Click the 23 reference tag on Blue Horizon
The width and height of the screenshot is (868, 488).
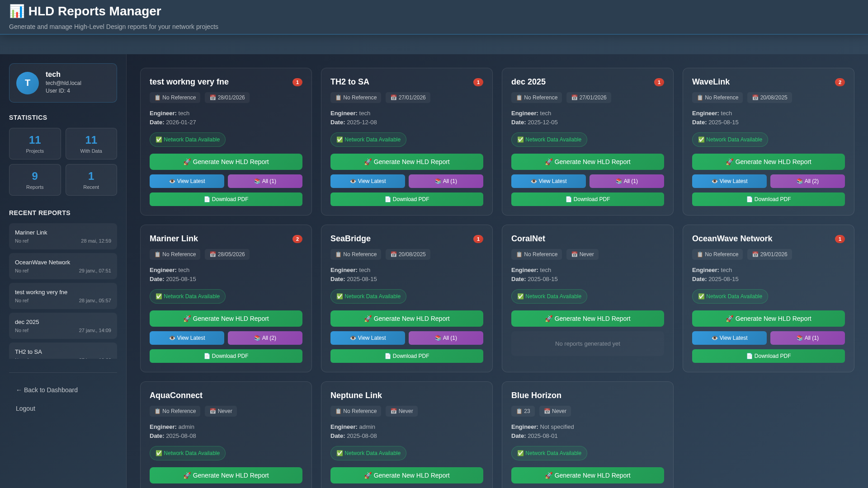(523, 411)
